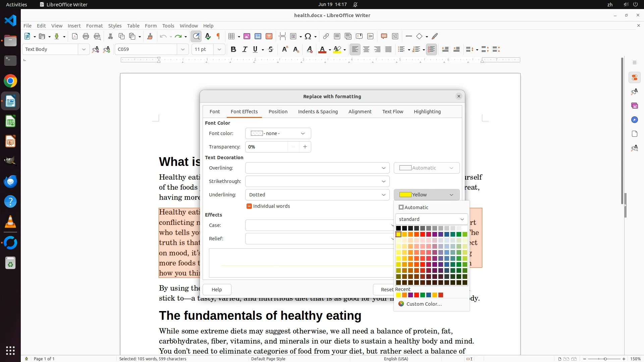Toggle the Individual words checkbox
This screenshot has width=644, height=362.
(249, 206)
